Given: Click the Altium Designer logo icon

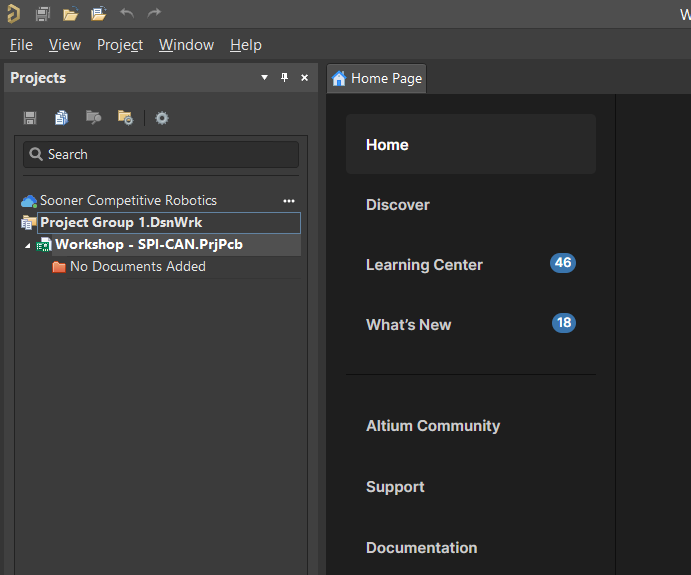Looking at the screenshot, I should point(14,13).
